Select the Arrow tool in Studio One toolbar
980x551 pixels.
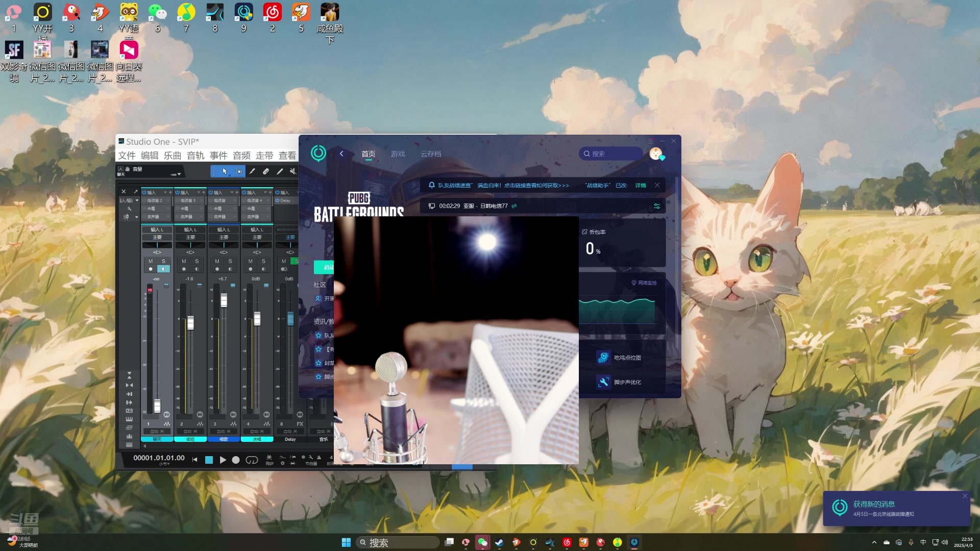point(225,171)
